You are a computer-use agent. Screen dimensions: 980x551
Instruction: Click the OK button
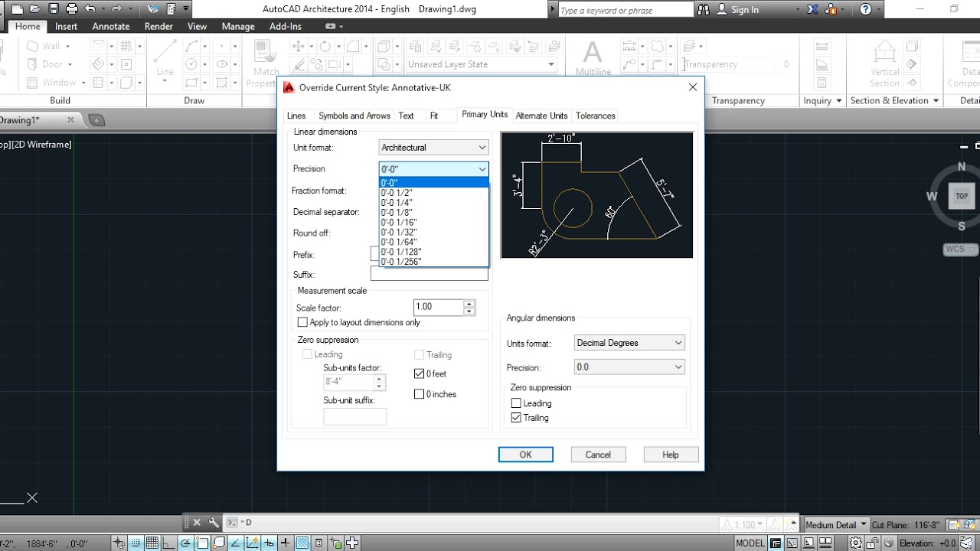(x=525, y=455)
